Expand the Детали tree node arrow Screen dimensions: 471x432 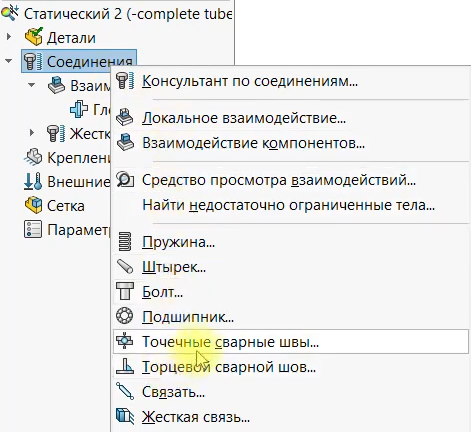tap(9, 37)
